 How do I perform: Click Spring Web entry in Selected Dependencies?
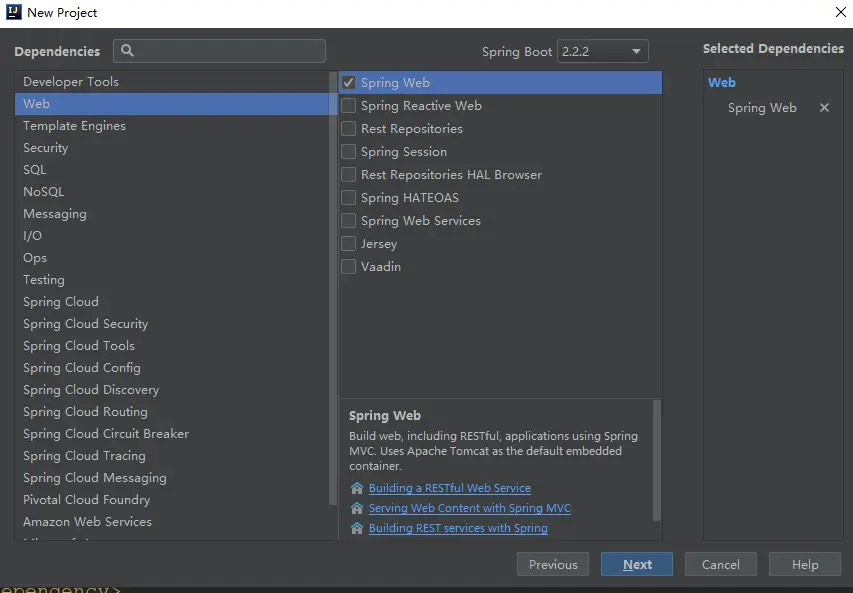click(762, 108)
